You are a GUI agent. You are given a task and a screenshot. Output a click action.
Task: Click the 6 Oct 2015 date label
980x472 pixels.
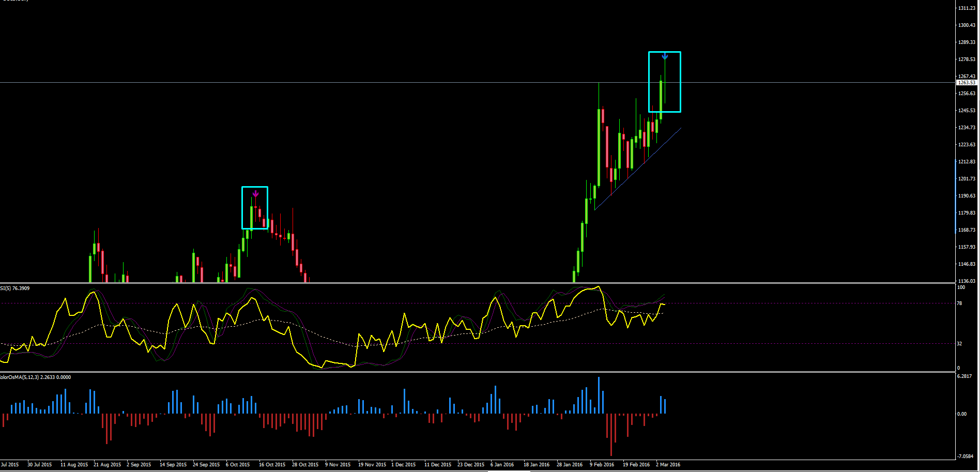pos(238,465)
